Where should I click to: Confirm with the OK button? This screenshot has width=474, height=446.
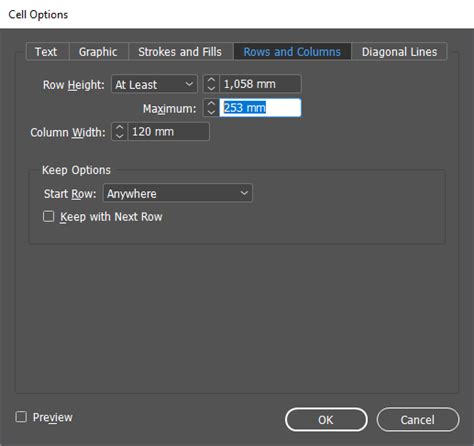coord(326,420)
